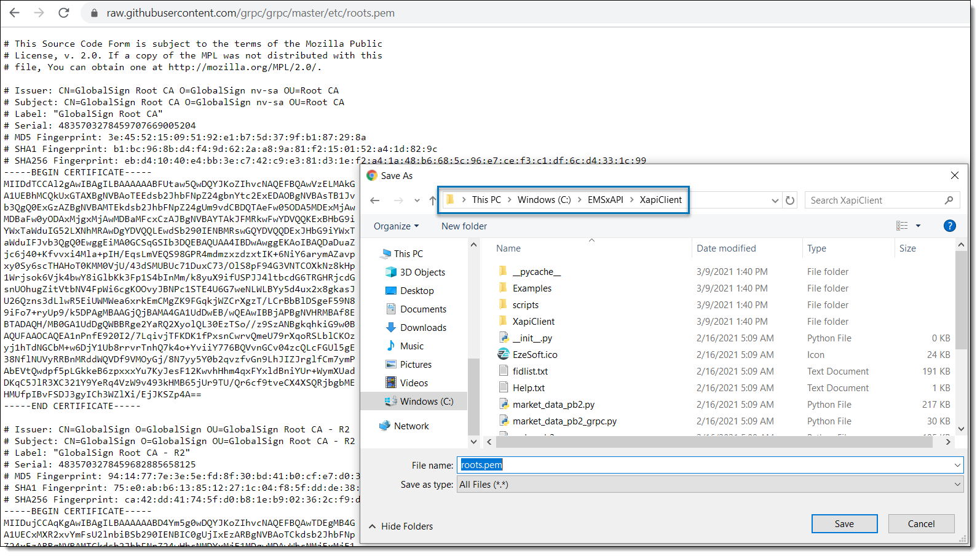Select the market_data_pb2.py file icon
Image resolution: width=980 pixels, height=556 pixels.
(503, 404)
